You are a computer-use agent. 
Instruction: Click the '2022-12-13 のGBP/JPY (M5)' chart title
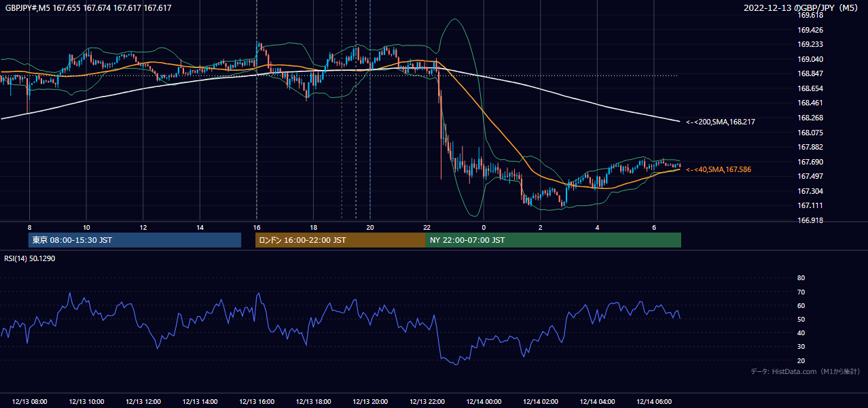(x=802, y=8)
